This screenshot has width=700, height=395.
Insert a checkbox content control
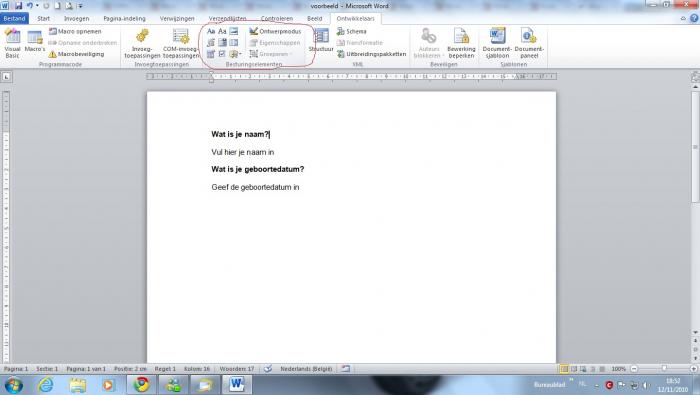[x=222, y=54]
